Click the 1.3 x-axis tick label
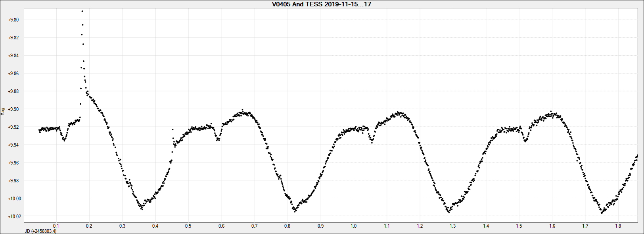Image resolution: width=644 pixels, height=234 pixels. pyautogui.click(x=452, y=226)
